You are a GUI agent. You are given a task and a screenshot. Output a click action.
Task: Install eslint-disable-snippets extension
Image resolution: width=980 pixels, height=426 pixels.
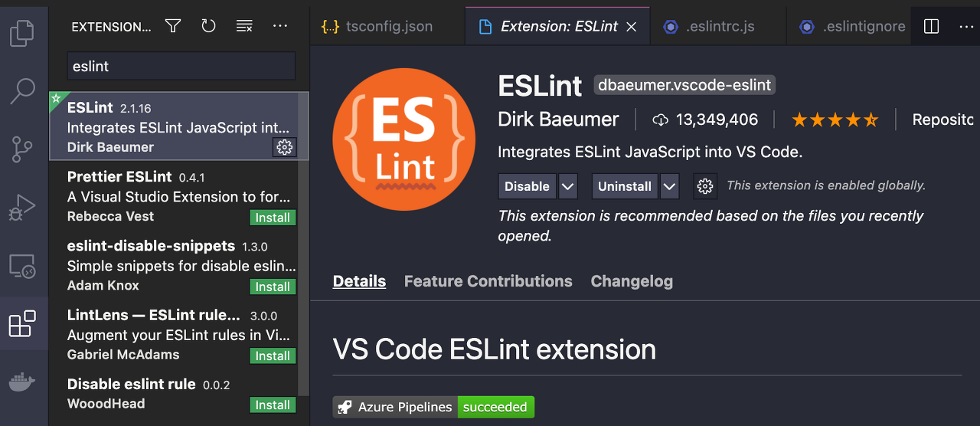click(x=273, y=287)
